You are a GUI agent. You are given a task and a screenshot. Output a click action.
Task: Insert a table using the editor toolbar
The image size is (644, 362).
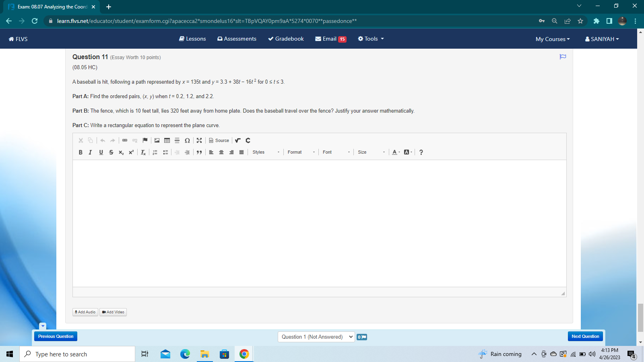167,140
